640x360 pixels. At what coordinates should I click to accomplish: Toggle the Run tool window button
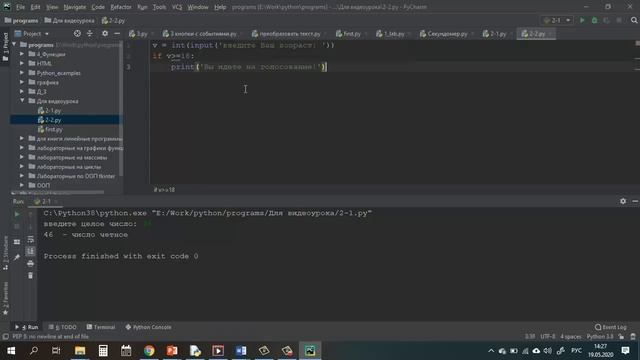(27, 327)
